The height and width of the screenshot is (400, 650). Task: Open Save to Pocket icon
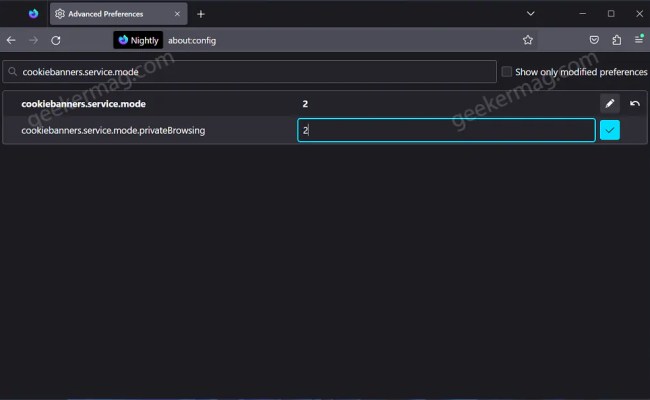point(594,40)
